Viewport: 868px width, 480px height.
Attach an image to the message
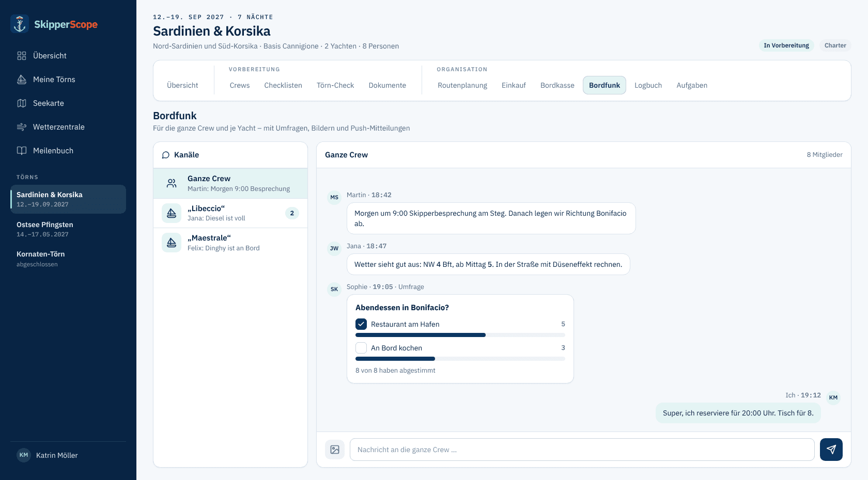click(x=335, y=450)
